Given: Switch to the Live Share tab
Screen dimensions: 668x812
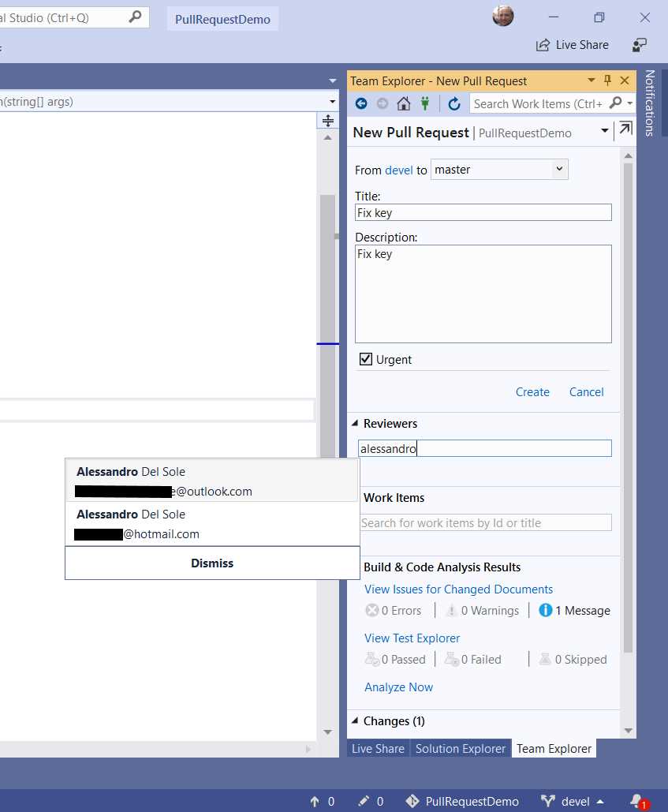Looking at the screenshot, I should [378, 748].
